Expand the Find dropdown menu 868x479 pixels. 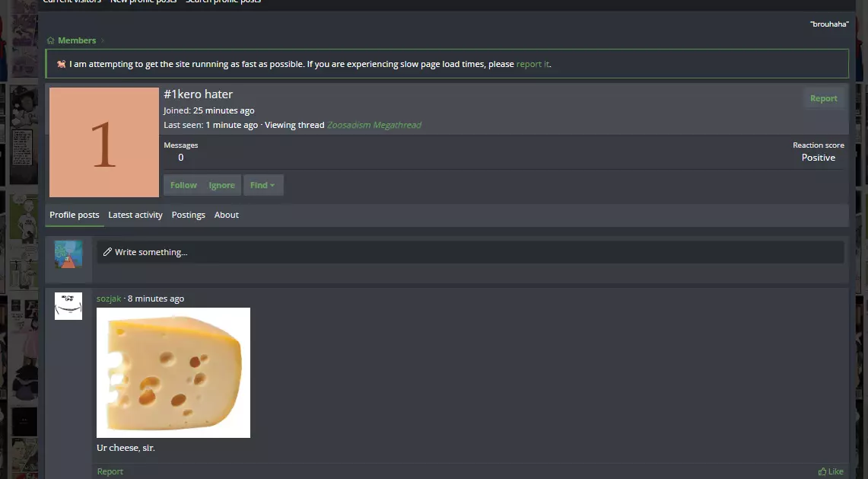tap(263, 185)
